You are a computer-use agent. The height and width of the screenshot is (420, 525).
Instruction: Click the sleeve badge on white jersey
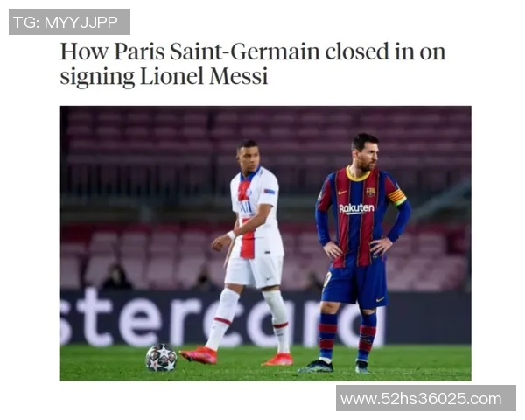pyautogui.click(x=269, y=192)
